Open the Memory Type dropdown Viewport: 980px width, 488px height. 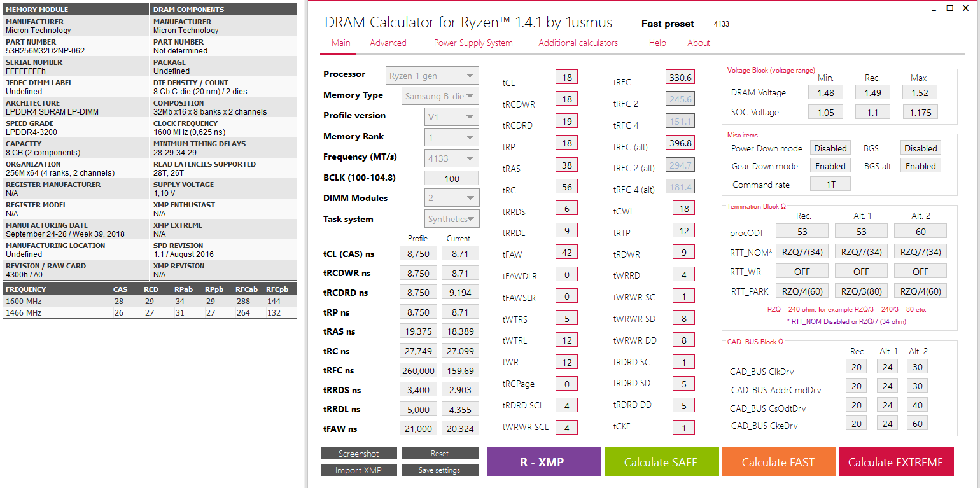pyautogui.click(x=441, y=96)
